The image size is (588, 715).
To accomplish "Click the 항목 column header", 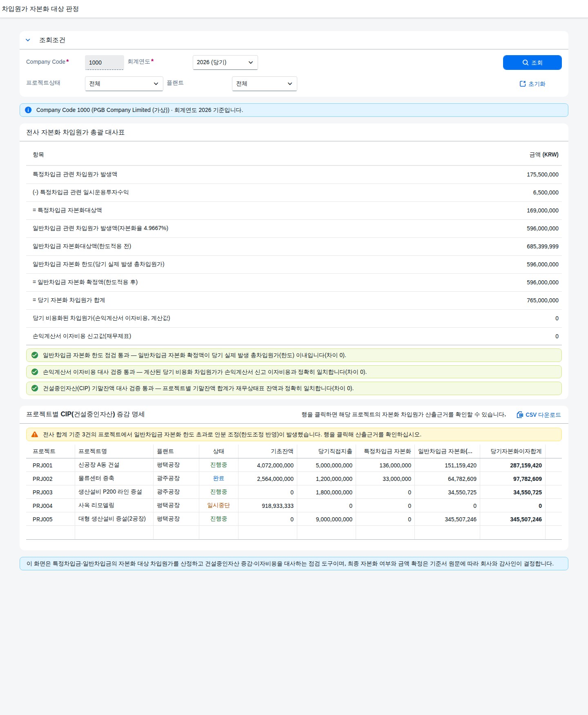I will (38, 154).
